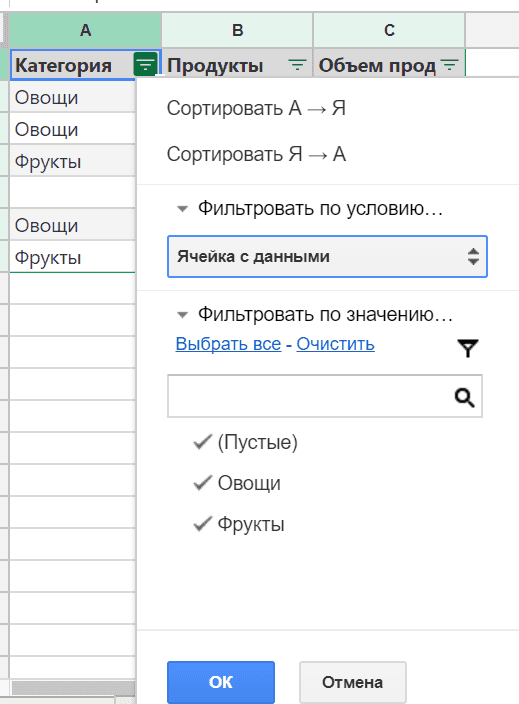Select column A header
Screen dimensions: 519x704
tap(85, 30)
